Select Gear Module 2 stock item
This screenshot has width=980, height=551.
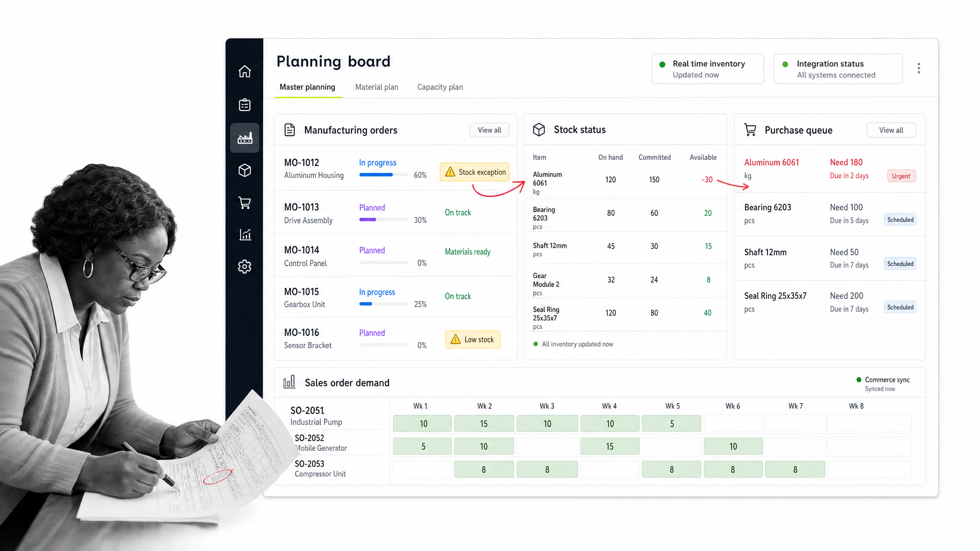[x=625, y=281]
